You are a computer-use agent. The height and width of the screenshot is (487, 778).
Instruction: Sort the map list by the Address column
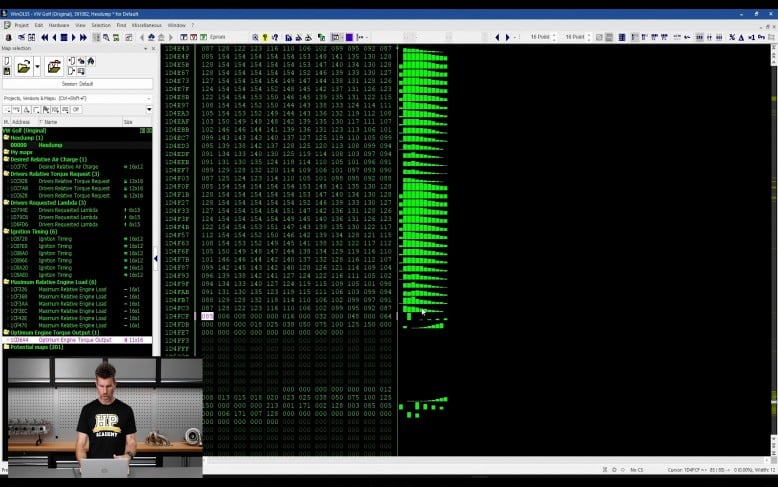tap(23, 122)
